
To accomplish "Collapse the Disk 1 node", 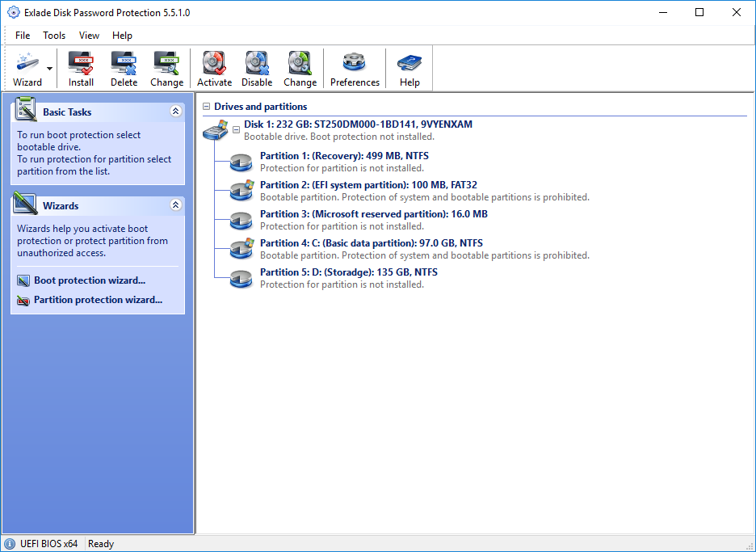I will (236, 128).
